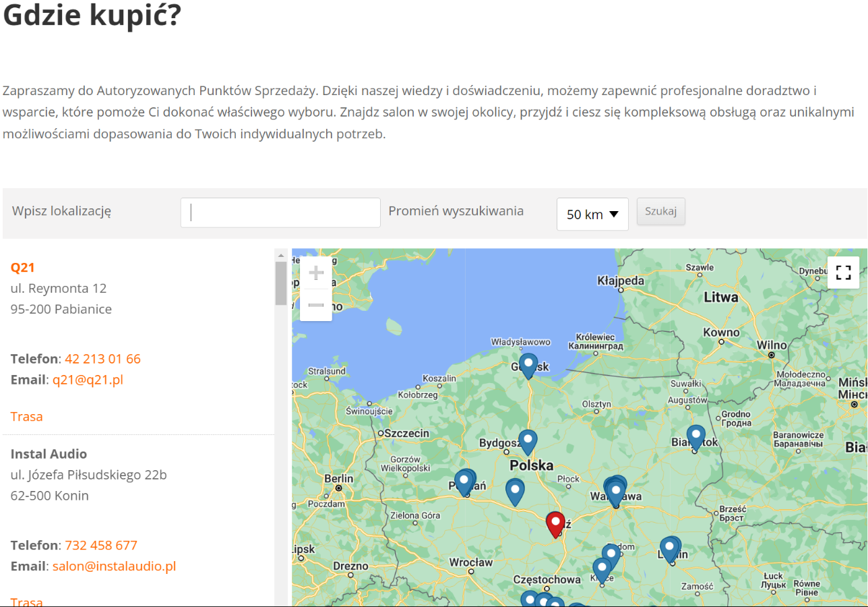Click the Stralsund label on the map
This screenshot has height=607, width=868.
pos(327,371)
